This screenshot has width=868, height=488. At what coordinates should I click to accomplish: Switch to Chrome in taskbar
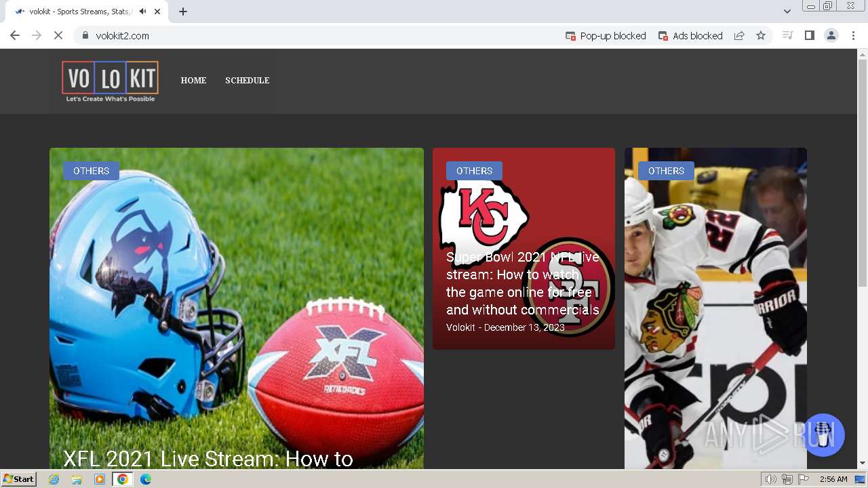tap(122, 479)
